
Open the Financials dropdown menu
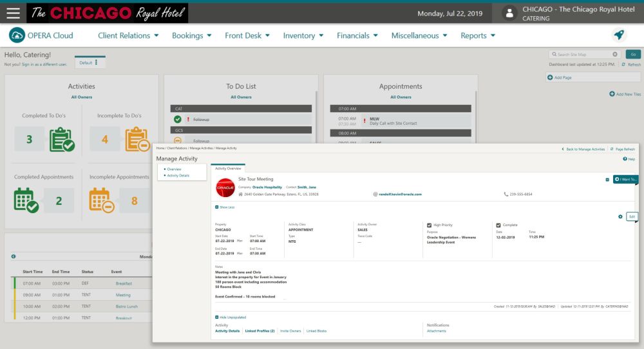[x=357, y=35]
